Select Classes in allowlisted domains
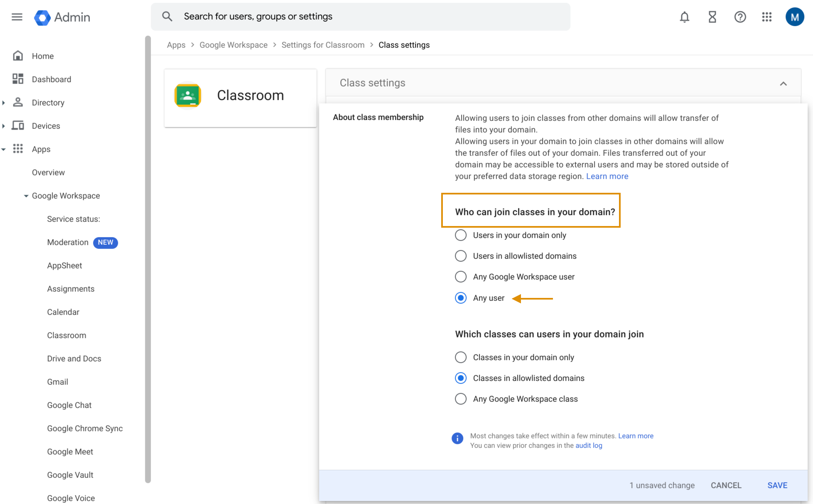The height and width of the screenshot is (504, 813). [x=461, y=378]
